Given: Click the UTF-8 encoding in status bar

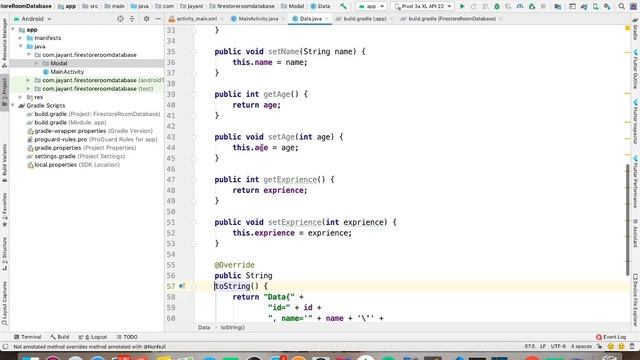Looking at the screenshot, I should pos(558,347).
